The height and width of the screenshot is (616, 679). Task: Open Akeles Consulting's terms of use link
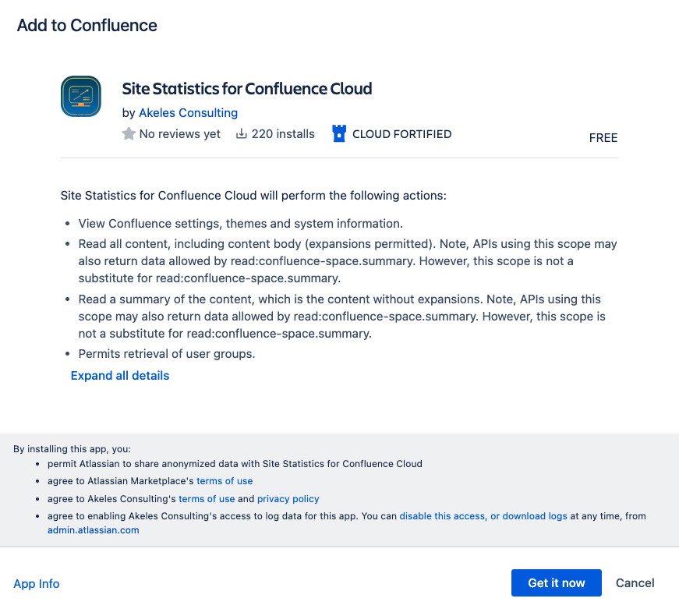[207, 499]
